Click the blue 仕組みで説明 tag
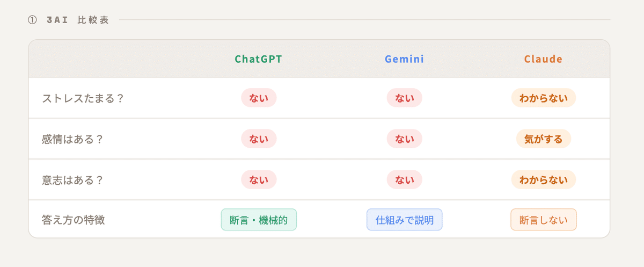This screenshot has width=644, height=267. (404, 220)
